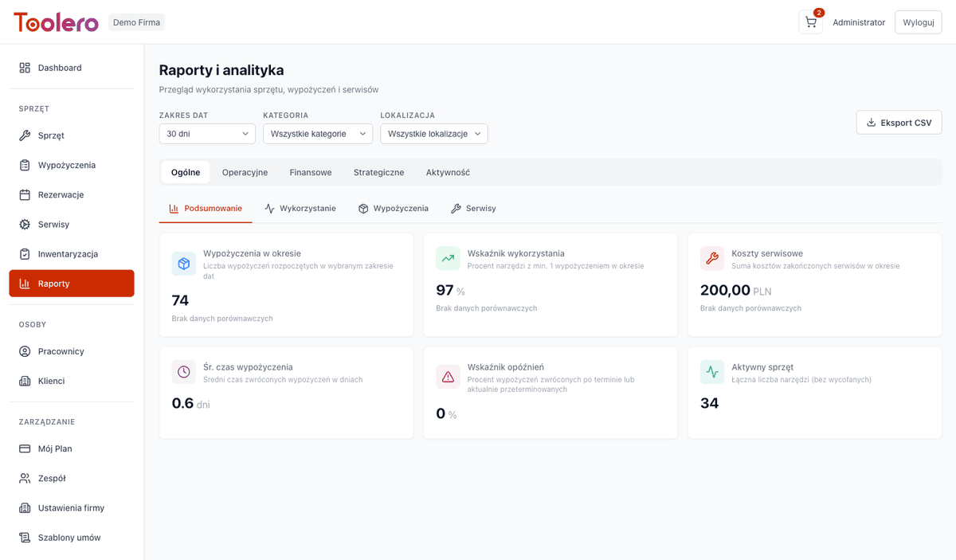The width and height of the screenshot is (956, 560).
Task: Click Klienci building icon
Action: click(x=25, y=381)
